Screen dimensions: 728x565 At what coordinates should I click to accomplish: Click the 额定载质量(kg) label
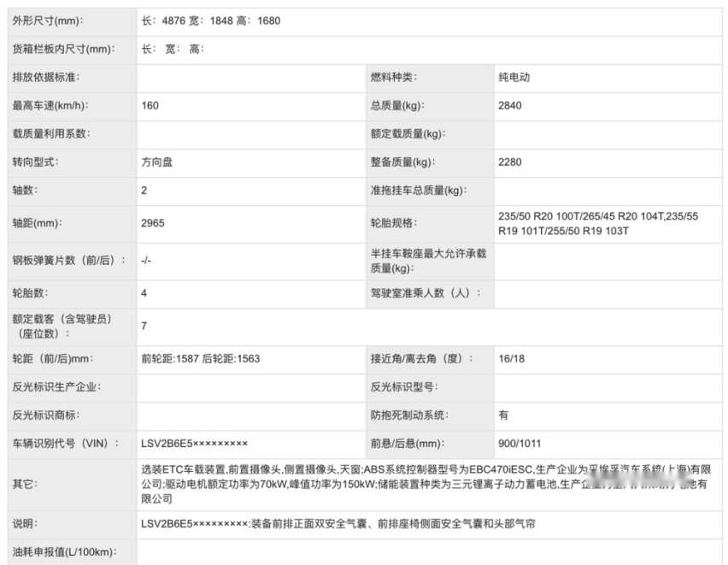click(408, 134)
